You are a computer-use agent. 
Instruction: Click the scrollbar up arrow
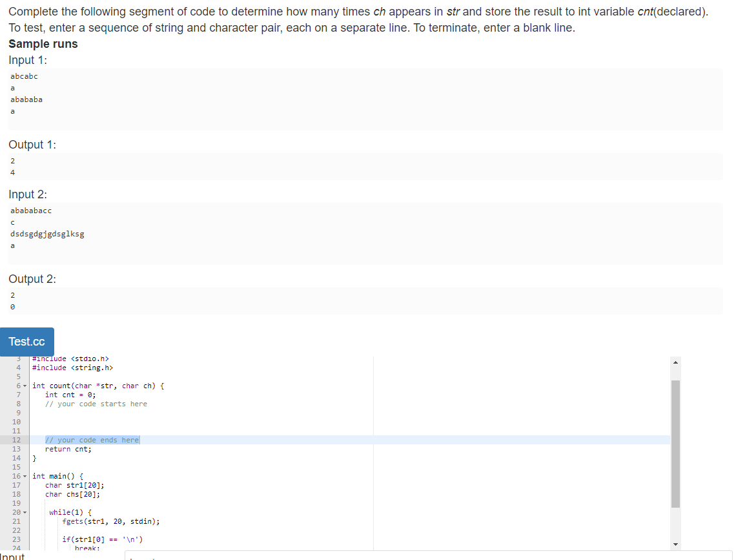coord(676,362)
